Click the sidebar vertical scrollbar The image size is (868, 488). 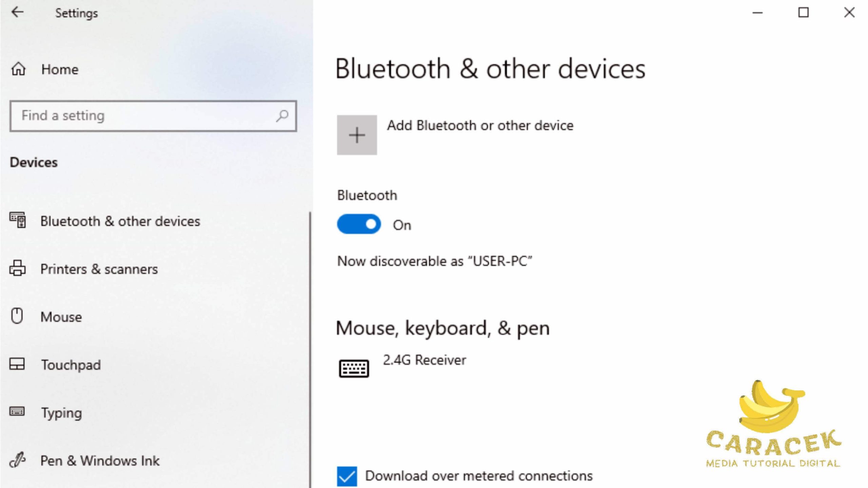point(310,339)
